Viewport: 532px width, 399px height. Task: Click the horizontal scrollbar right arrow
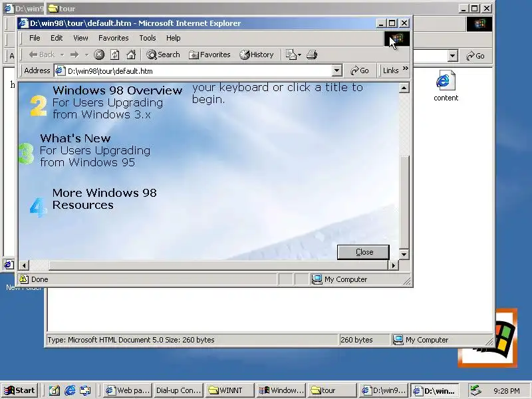tap(393, 265)
